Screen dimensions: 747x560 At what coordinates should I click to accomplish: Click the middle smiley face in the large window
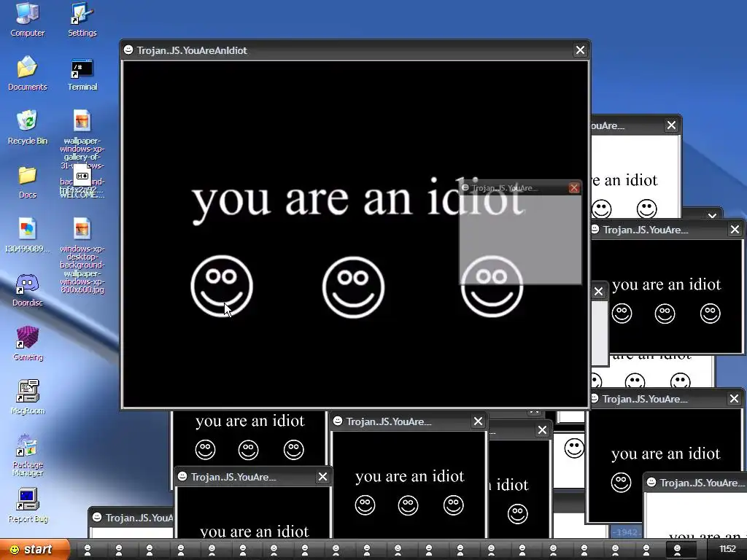tap(354, 287)
